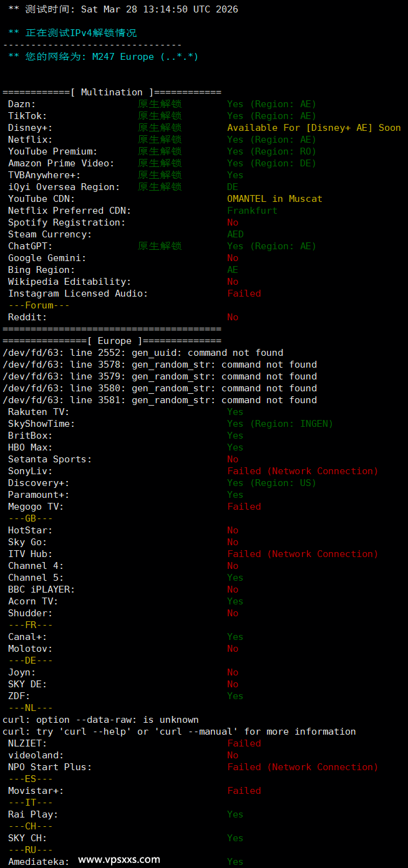
Task: Click the SonyLiv Failed Network Connection result
Action: 303,471
